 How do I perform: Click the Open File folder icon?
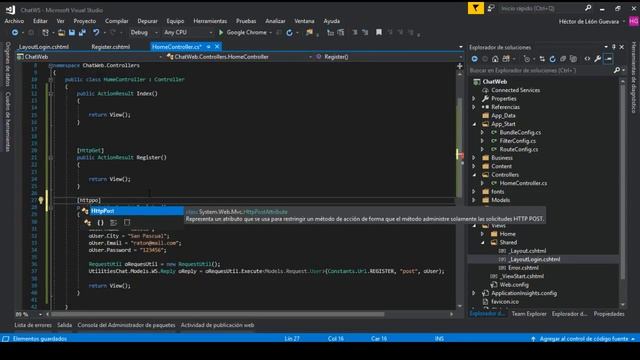[61, 33]
